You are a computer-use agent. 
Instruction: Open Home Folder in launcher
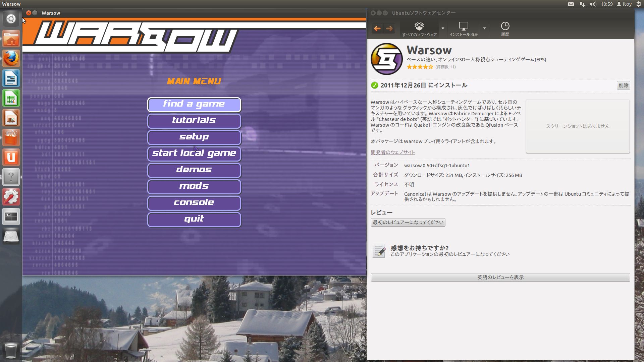coord(11,39)
